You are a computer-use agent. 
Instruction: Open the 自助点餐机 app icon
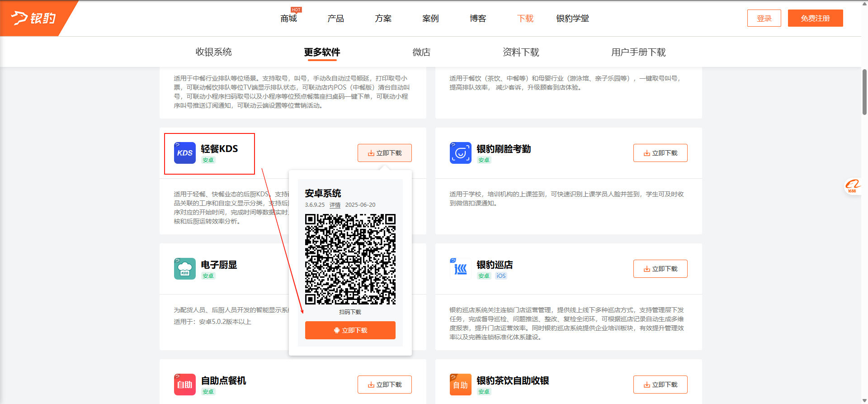click(185, 385)
